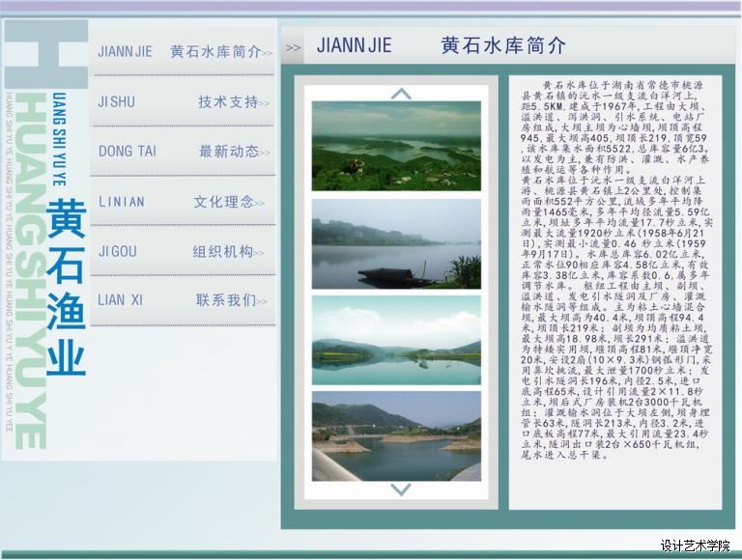Open the misty lake boat photo thumbnail

tap(396, 244)
